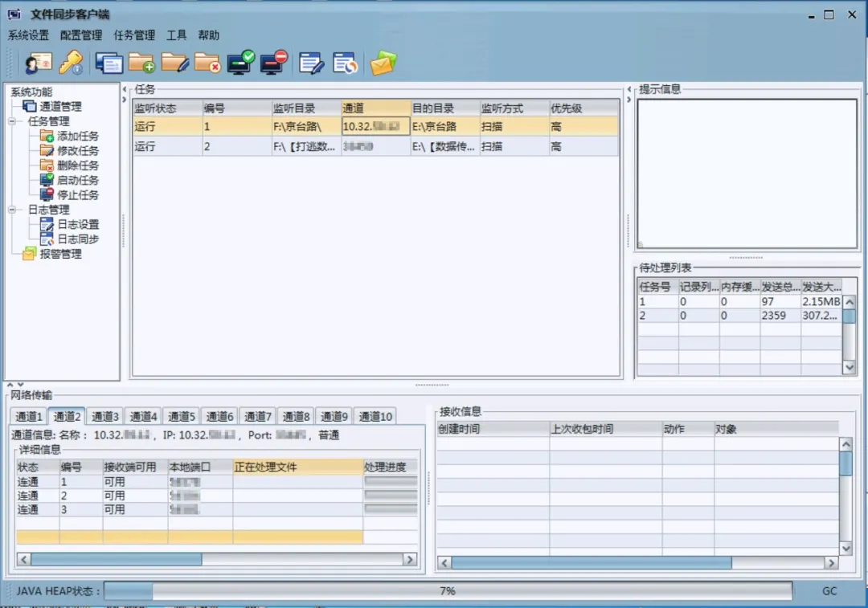Sort by the 优先级 column header
The width and height of the screenshot is (868, 608).
pos(583,108)
